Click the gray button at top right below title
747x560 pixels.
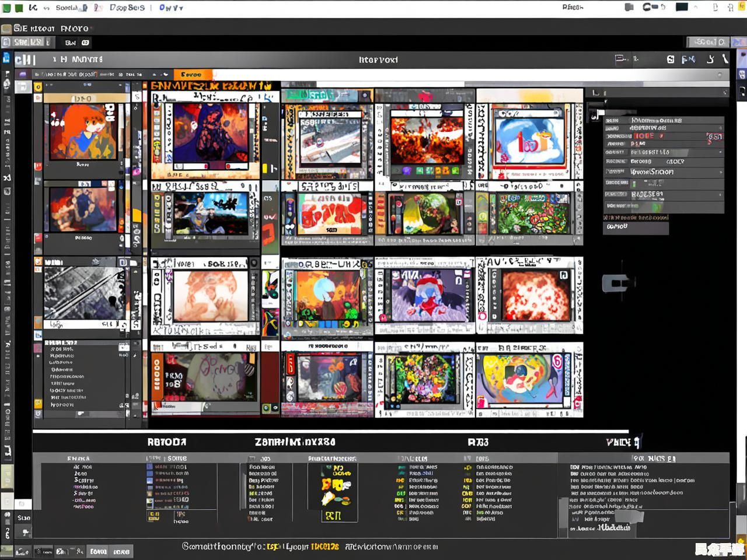[x=708, y=42]
